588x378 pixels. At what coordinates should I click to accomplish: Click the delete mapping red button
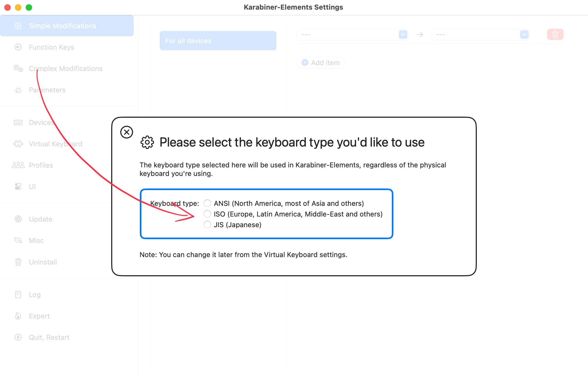coord(555,34)
